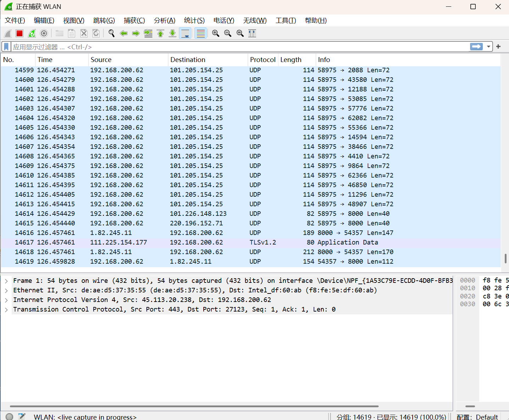This screenshot has width=509, height=420.
Task: Go back to previous packet arrow
Action: [124, 33]
